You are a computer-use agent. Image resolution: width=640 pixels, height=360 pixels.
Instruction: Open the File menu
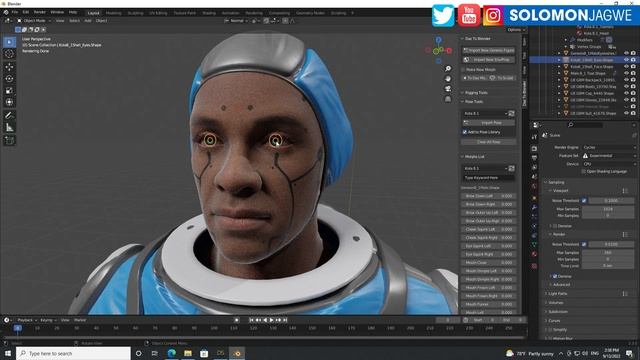pos(15,13)
